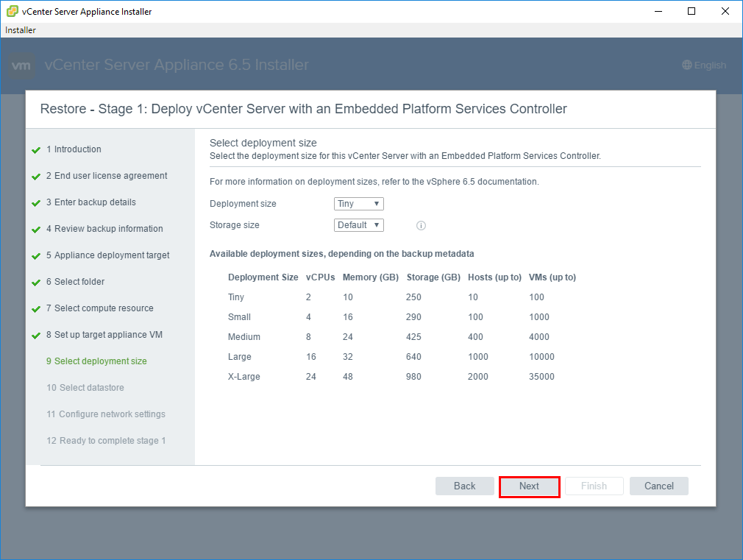
Task: Click the green checkmark beside Review backup information
Action: [x=36, y=230]
